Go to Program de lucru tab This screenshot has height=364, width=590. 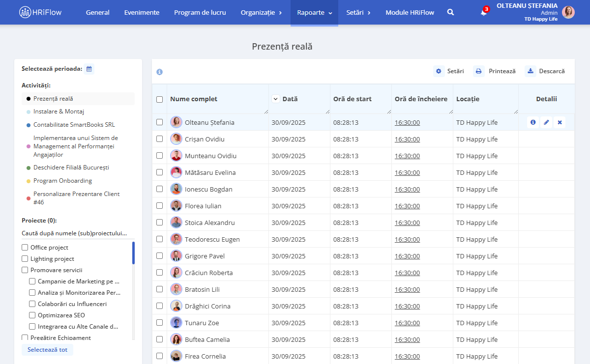click(200, 12)
